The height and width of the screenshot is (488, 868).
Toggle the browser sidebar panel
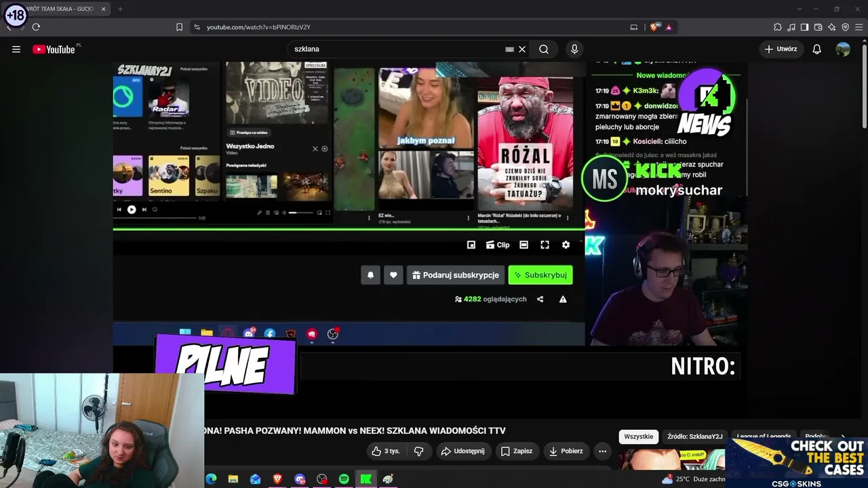805,27
